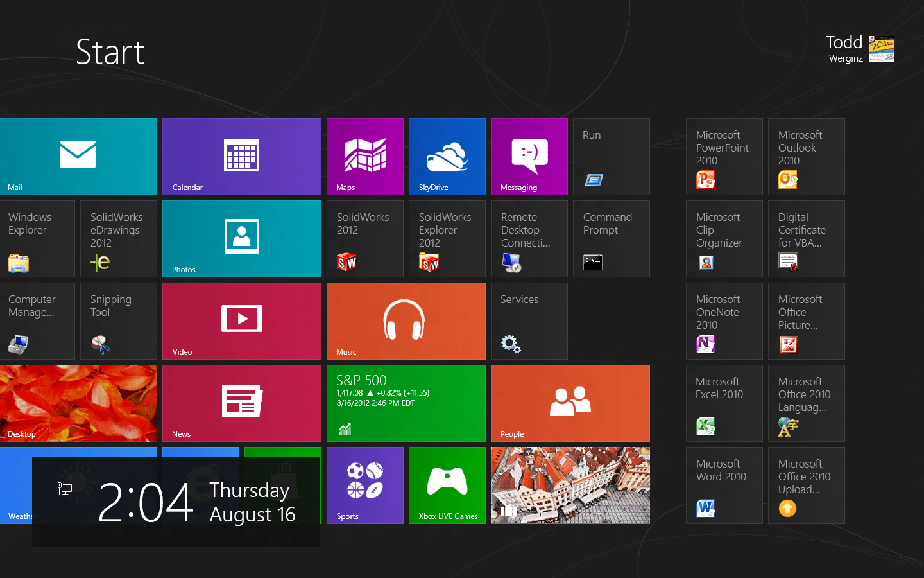Open the Mail tile

click(x=78, y=157)
